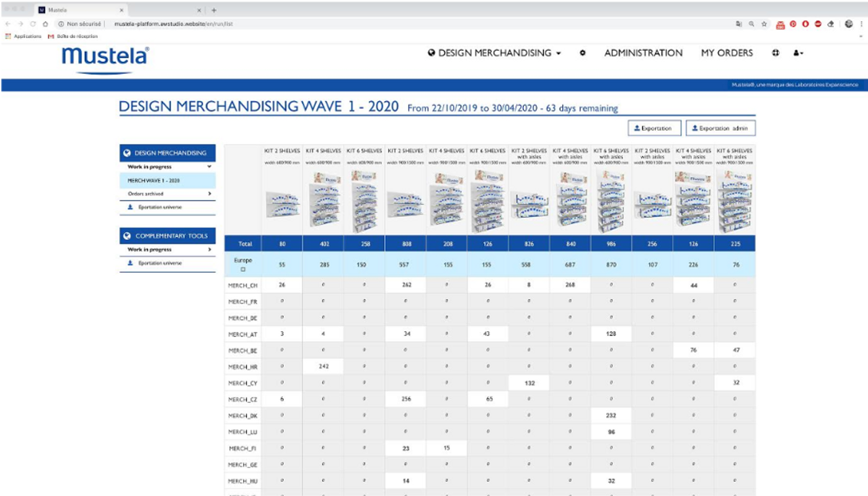
Task: Reload the page with the refresh icon
Action: coord(33,24)
